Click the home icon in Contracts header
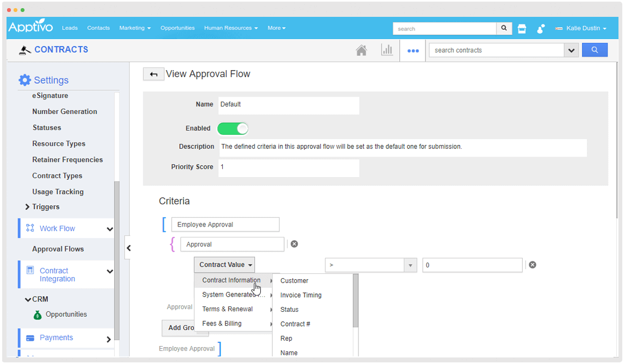 361,50
